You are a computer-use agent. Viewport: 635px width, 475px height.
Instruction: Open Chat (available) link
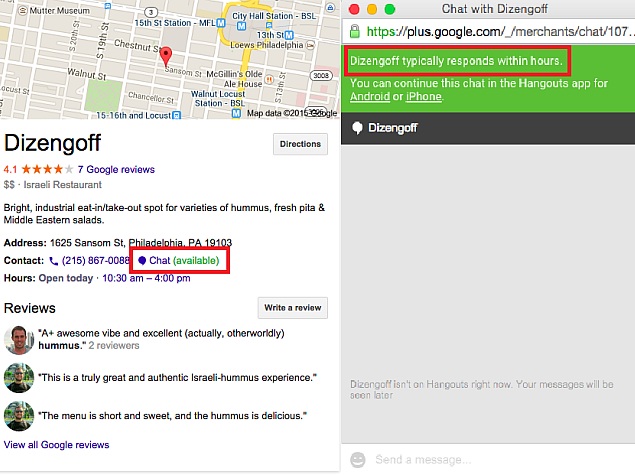(179, 260)
